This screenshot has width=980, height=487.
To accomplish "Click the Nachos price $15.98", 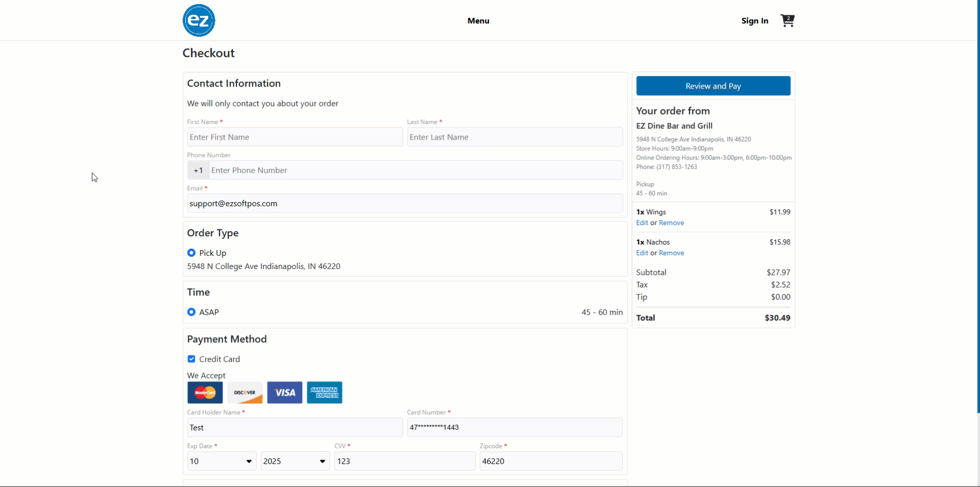I will click(x=780, y=242).
